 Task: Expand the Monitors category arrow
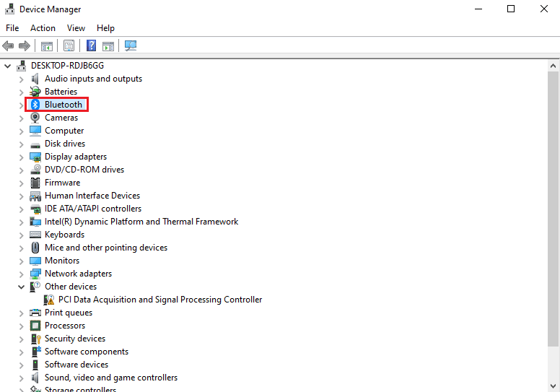[x=22, y=261]
